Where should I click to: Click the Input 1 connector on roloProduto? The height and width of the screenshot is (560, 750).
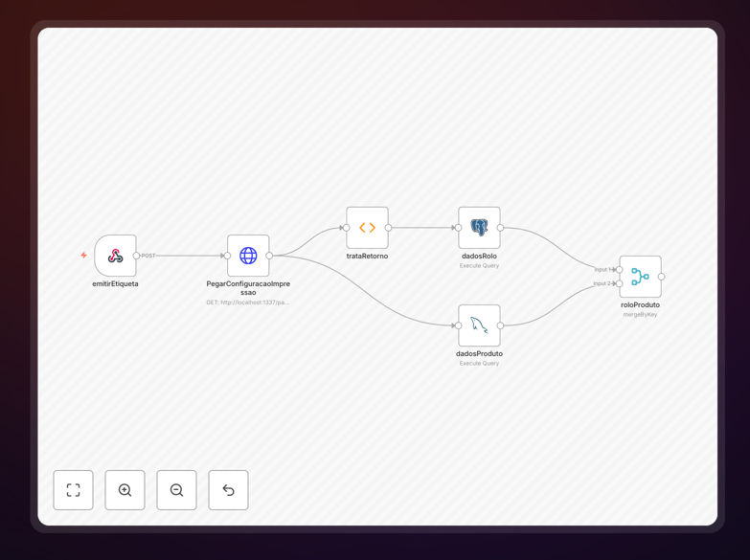(x=620, y=270)
